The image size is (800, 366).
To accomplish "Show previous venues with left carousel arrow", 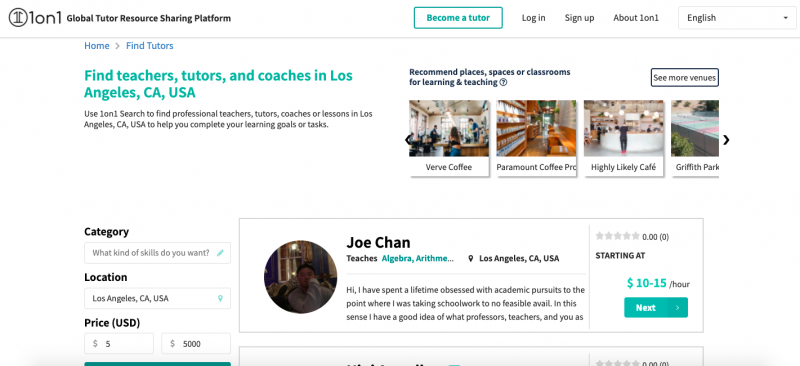I will pos(408,139).
